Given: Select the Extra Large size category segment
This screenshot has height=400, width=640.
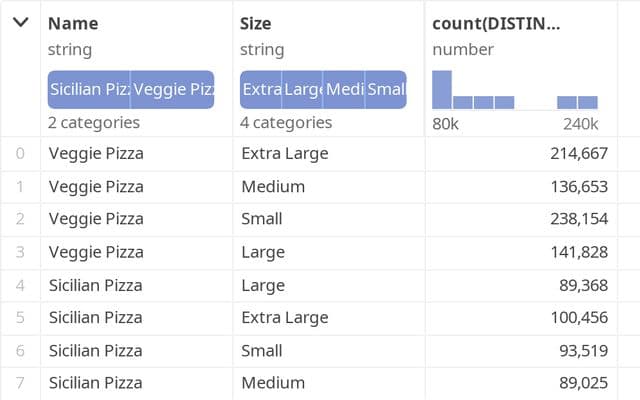Looking at the screenshot, I should click(261, 89).
